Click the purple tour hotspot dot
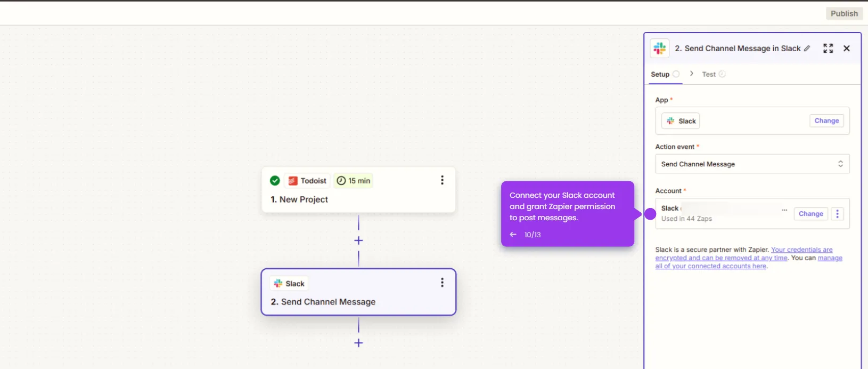The height and width of the screenshot is (369, 868). pos(650,214)
